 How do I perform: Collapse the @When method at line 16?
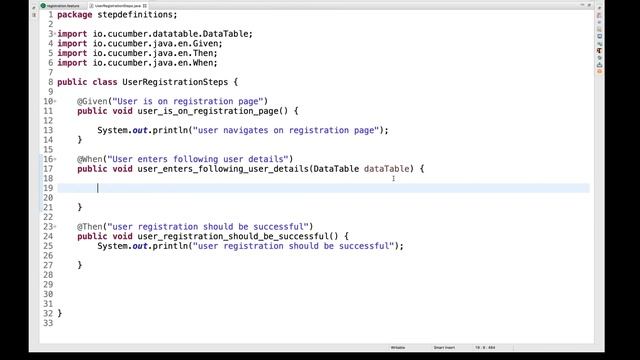click(x=55, y=159)
